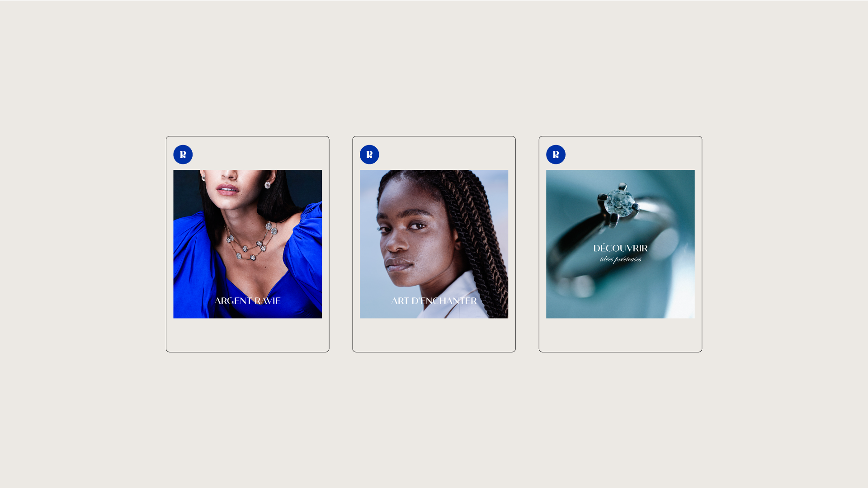Click the 'idées précieuses' script subtitle
Screen dimensions: 868x488
pos(620,259)
